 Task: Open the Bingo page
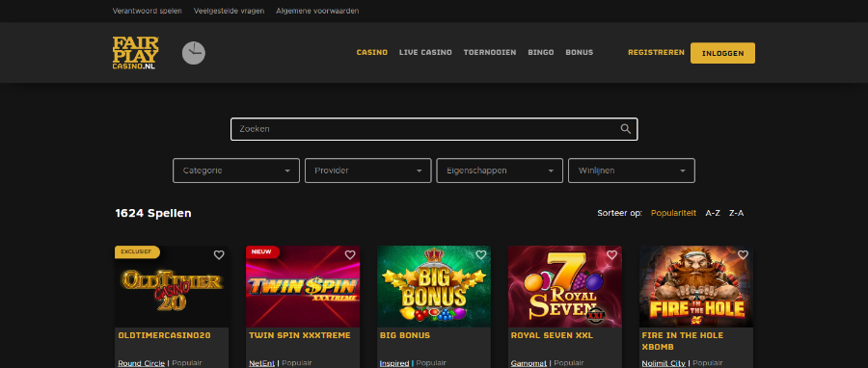coord(541,52)
